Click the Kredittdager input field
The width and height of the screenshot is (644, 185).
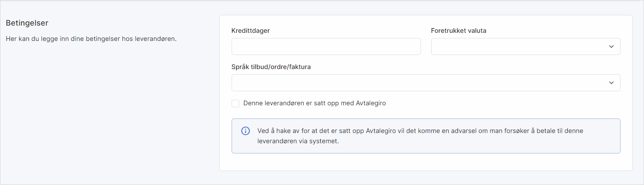[326, 46]
